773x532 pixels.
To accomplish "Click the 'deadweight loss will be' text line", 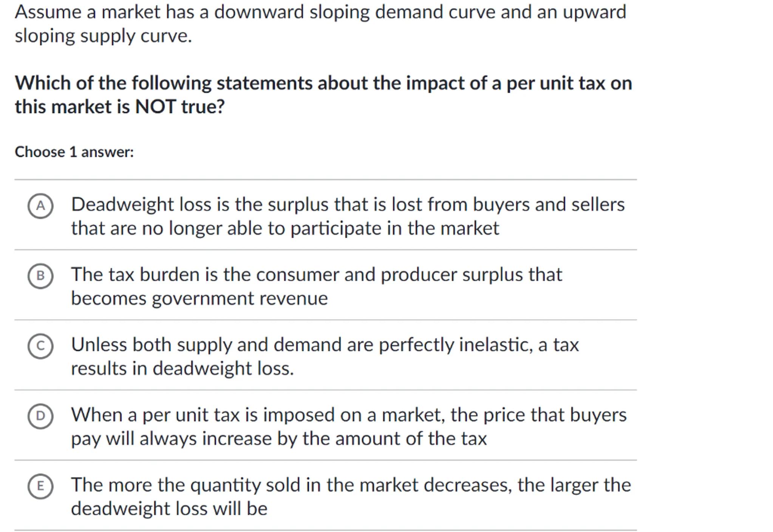I will click(169, 509).
